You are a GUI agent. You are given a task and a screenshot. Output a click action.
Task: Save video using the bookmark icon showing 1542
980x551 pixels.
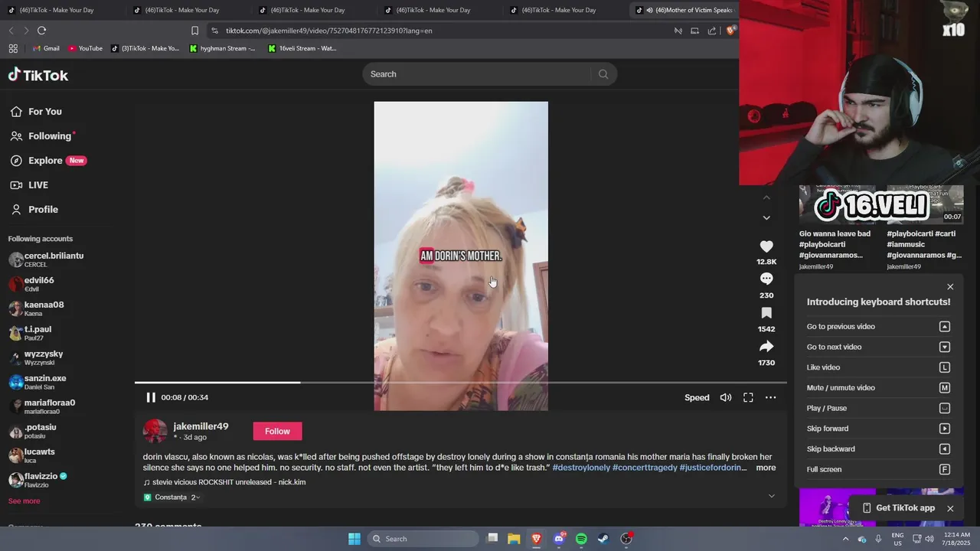[x=766, y=313]
